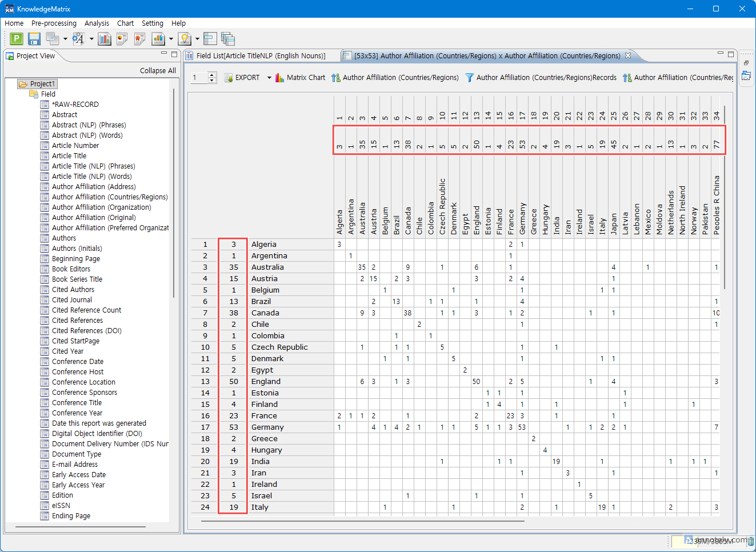This screenshot has height=552, width=756.
Task: Click the blue floppy disk save icon
Action: pos(34,39)
